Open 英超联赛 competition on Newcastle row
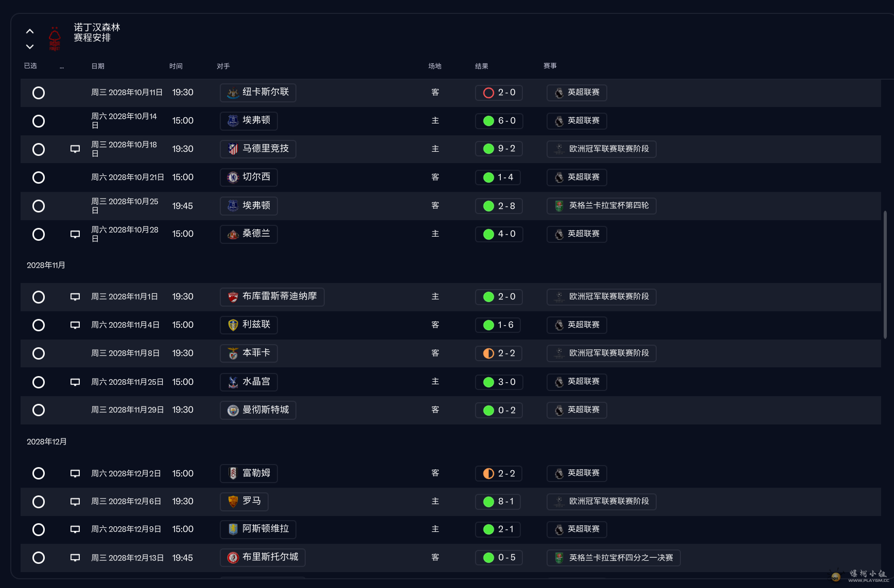 click(x=577, y=93)
